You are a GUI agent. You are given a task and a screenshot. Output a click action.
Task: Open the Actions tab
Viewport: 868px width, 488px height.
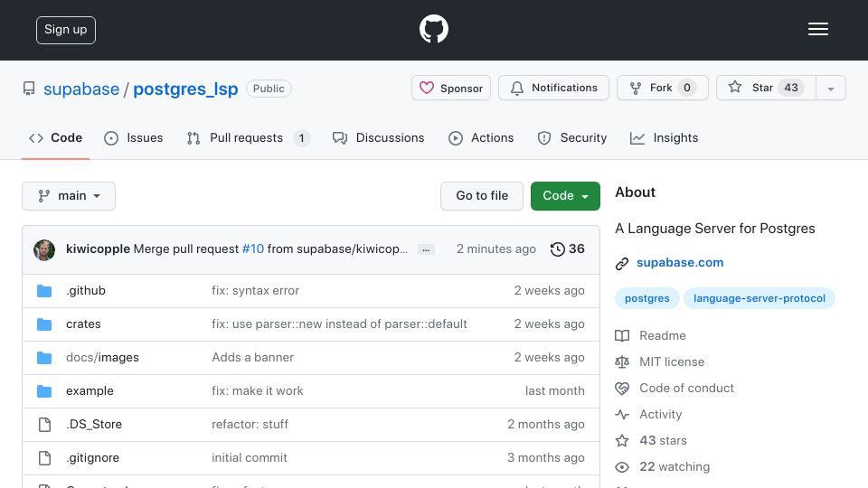coord(481,137)
